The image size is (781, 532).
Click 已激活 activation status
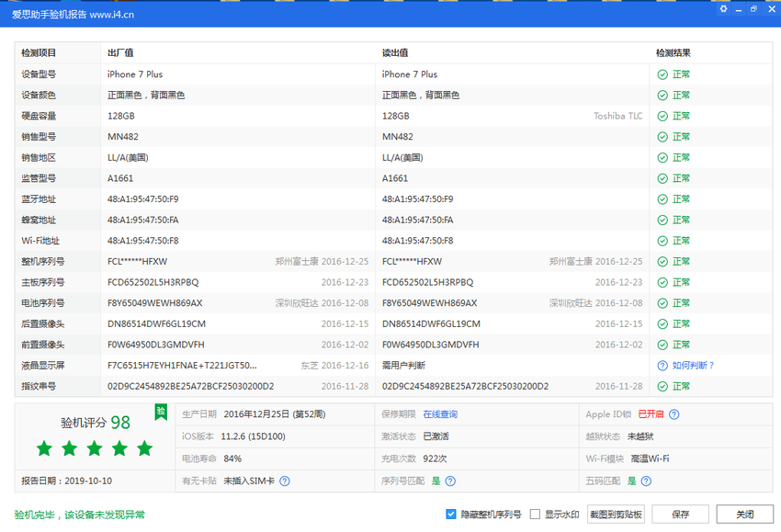pos(436,436)
